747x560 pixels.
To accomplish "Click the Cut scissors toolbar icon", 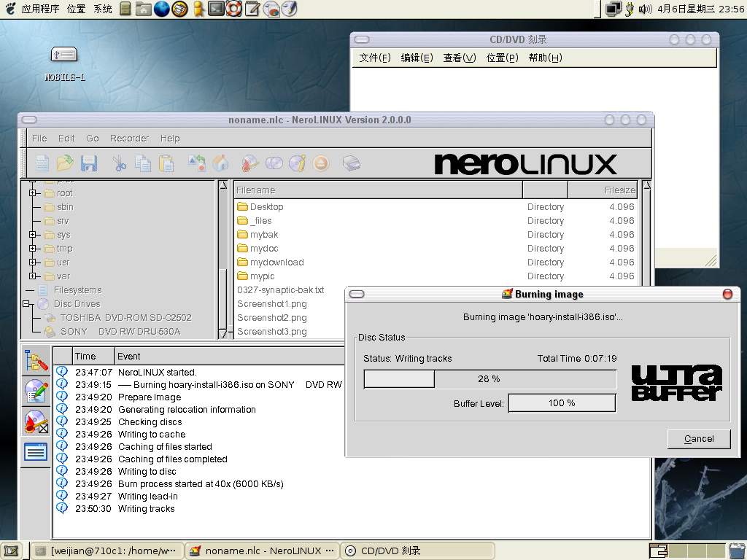I will pos(119,163).
